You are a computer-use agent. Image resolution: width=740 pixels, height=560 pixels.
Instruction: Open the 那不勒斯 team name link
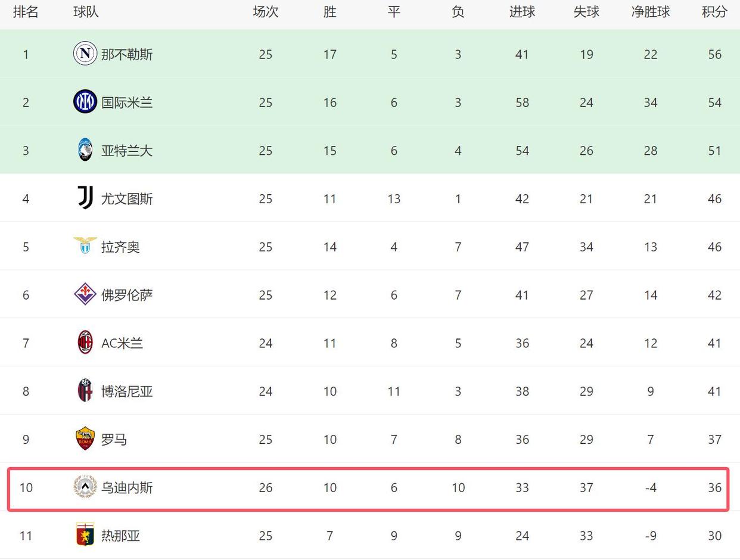pos(127,55)
